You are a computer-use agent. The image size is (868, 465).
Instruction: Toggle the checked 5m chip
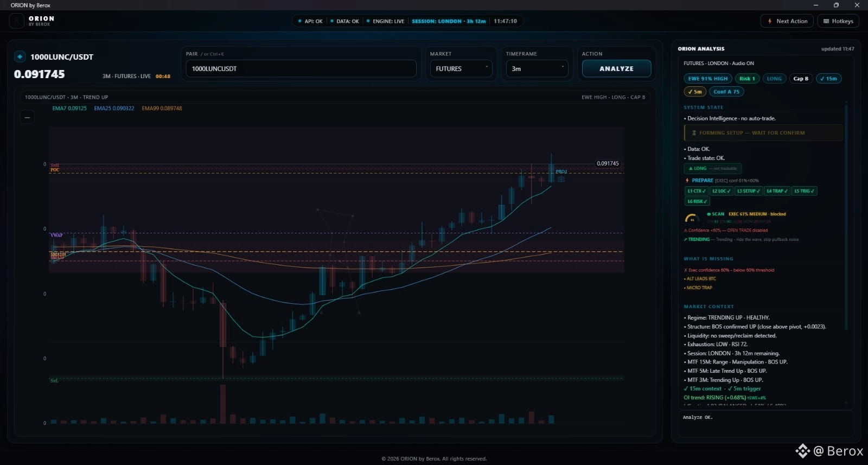695,92
